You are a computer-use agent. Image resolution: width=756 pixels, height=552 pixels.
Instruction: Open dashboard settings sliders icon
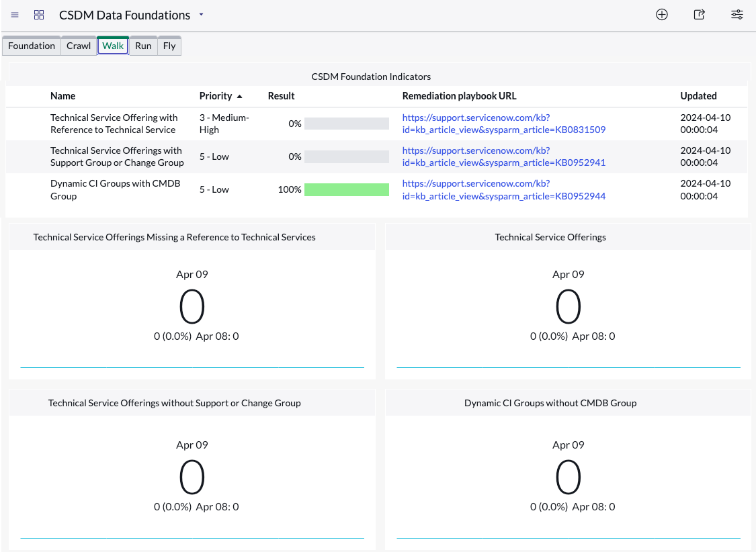737,15
